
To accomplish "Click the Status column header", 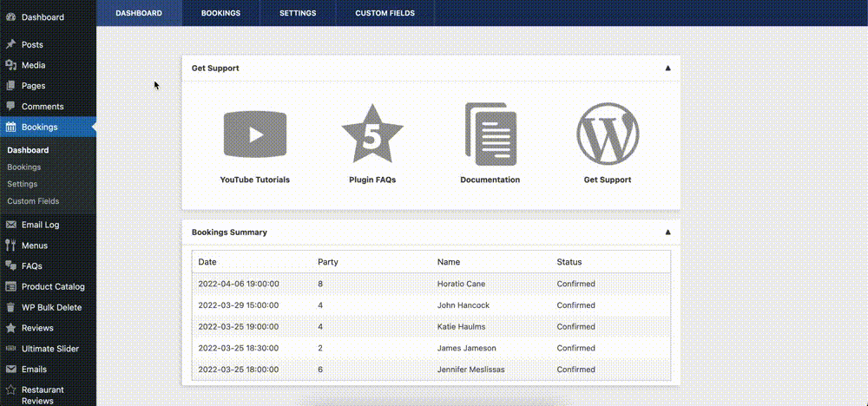I will click(x=569, y=262).
